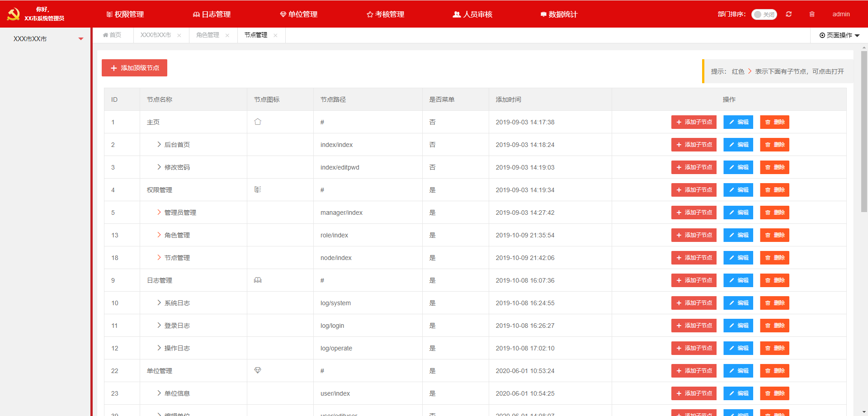Click the book icon in 日志管理 row
Image resolution: width=868 pixels, height=416 pixels.
[x=258, y=280]
